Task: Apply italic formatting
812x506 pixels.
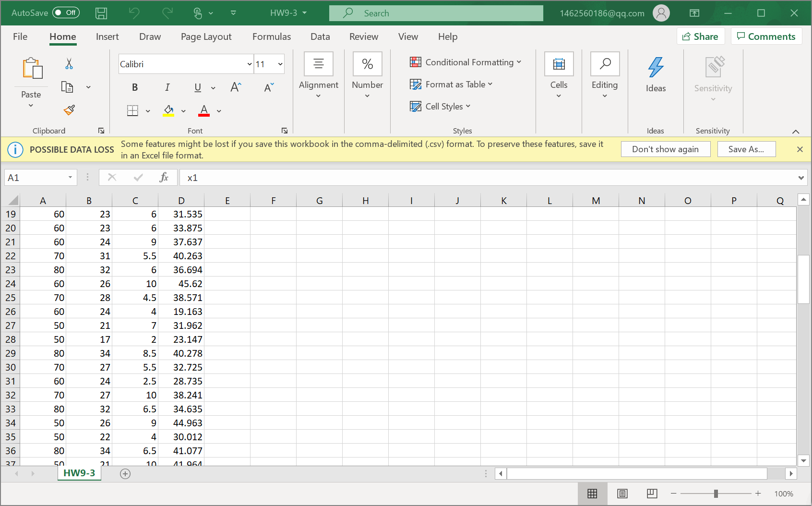Action: pos(167,87)
